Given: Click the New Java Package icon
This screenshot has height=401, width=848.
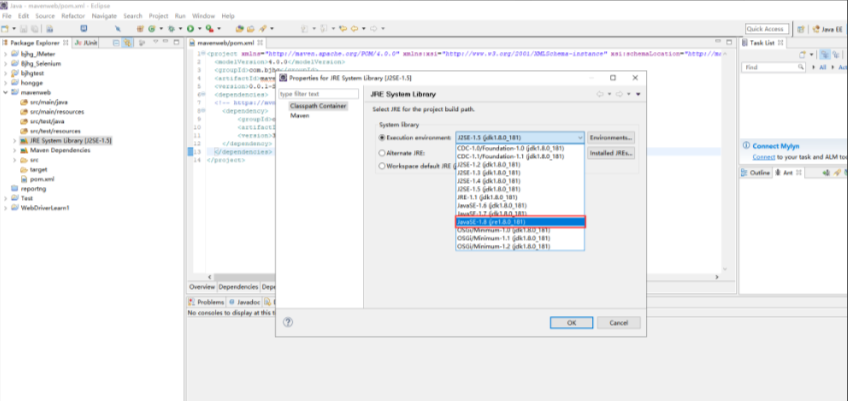Looking at the screenshot, I should pyautogui.click(x=140, y=29).
